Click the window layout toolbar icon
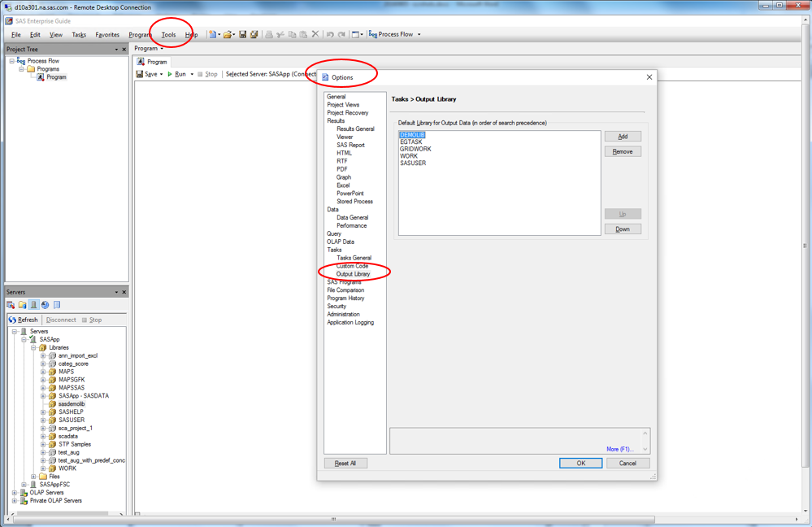This screenshot has height=527, width=812. pyautogui.click(x=355, y=34)
